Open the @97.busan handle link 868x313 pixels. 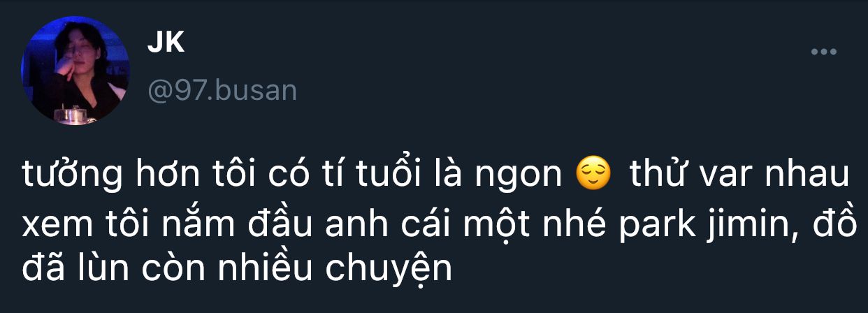(x=222, y=90)
